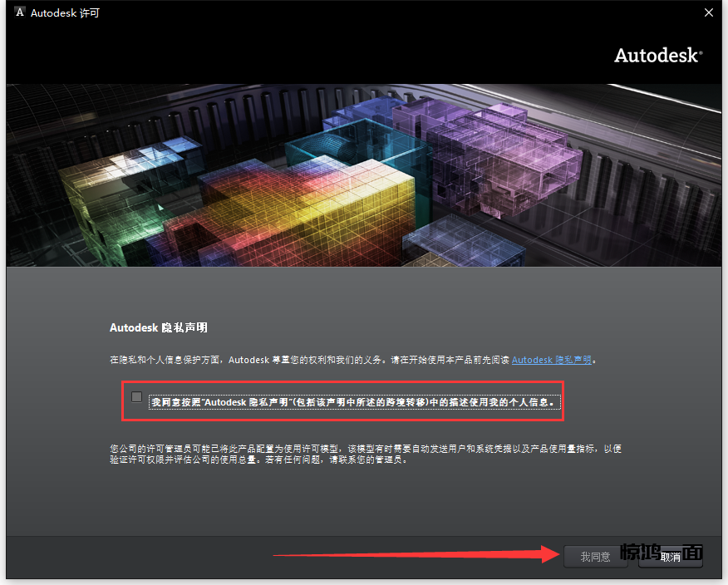Click the Autodesk 许可 title bar text
This screenshot has height=585, width=728.
pos(65,13)
